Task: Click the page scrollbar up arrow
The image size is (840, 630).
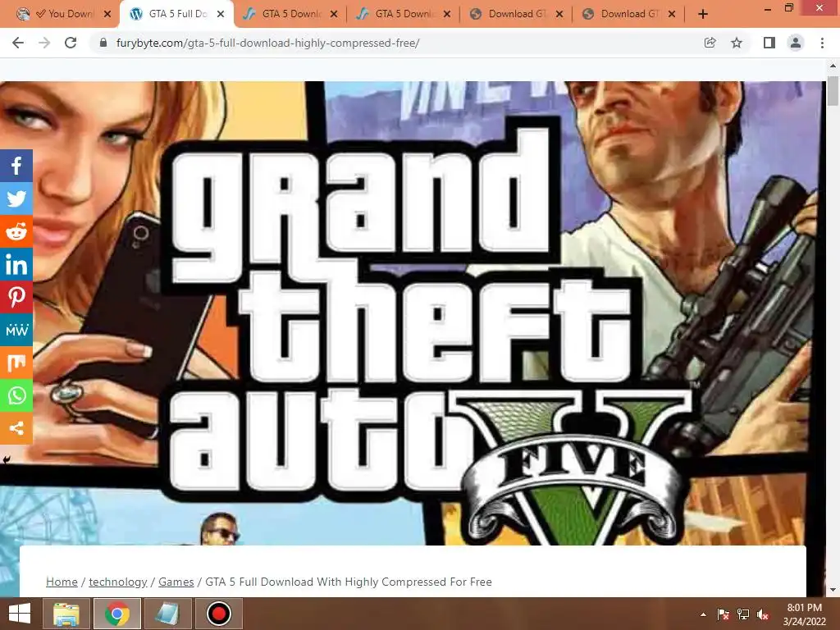Action: point(833,66)
